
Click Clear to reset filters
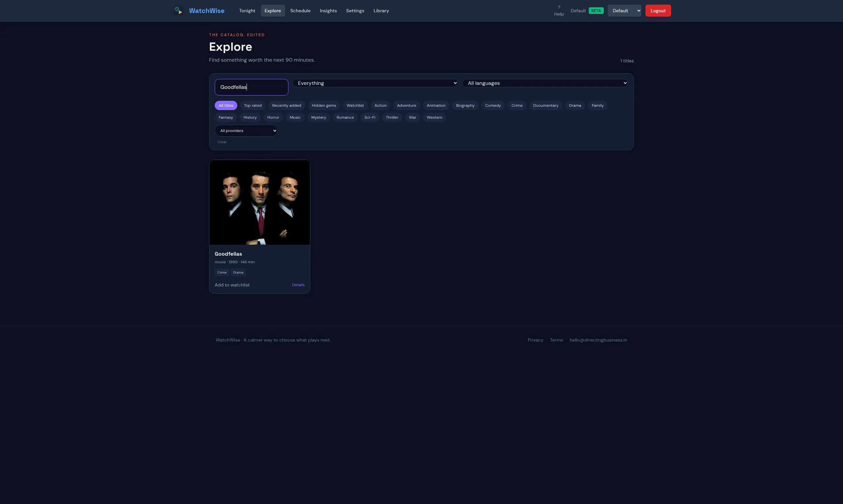pyautogui.click(x=222, y=142)
